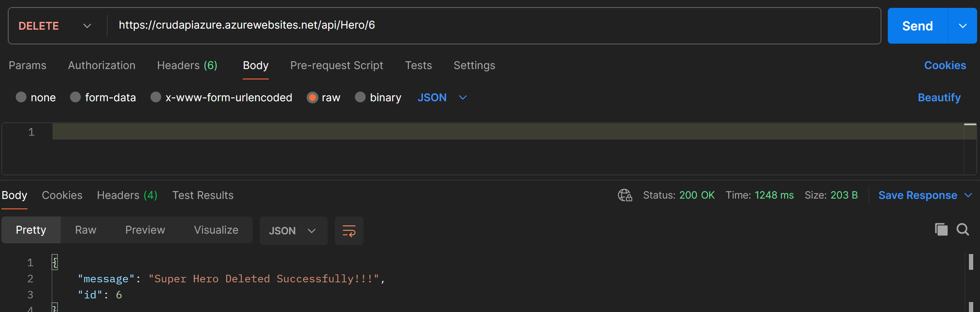The width and height of the screenshot is (980, 312).
Task: Select the raw body radio button
Action: (x=312, y=98)
